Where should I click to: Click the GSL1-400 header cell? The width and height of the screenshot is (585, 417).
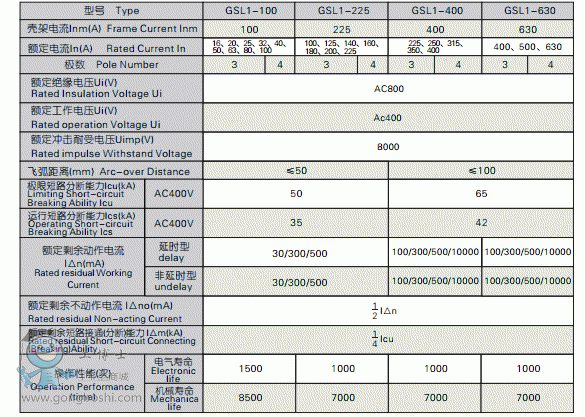point(435,10)
